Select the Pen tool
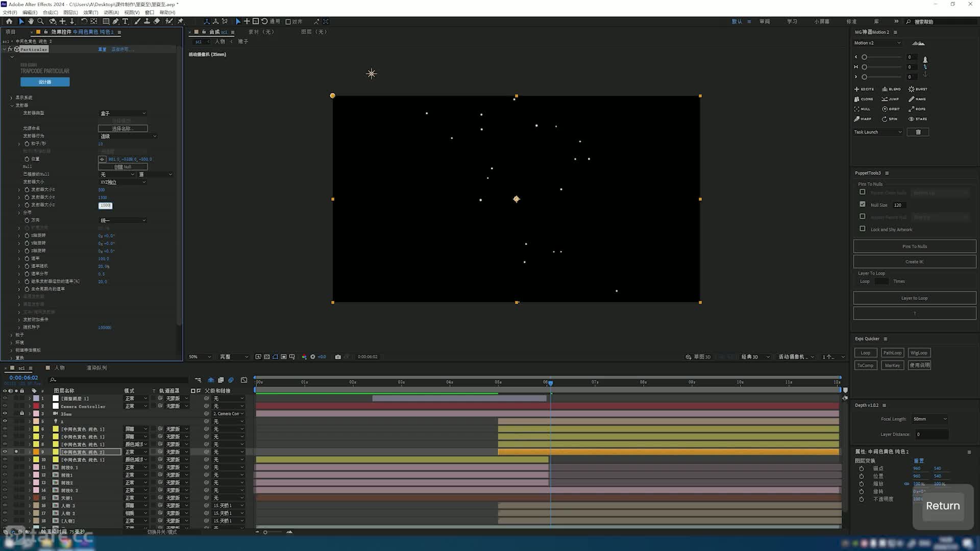Image resolution: width=980 pixels, height=551 pixels. tap(115, 21)
